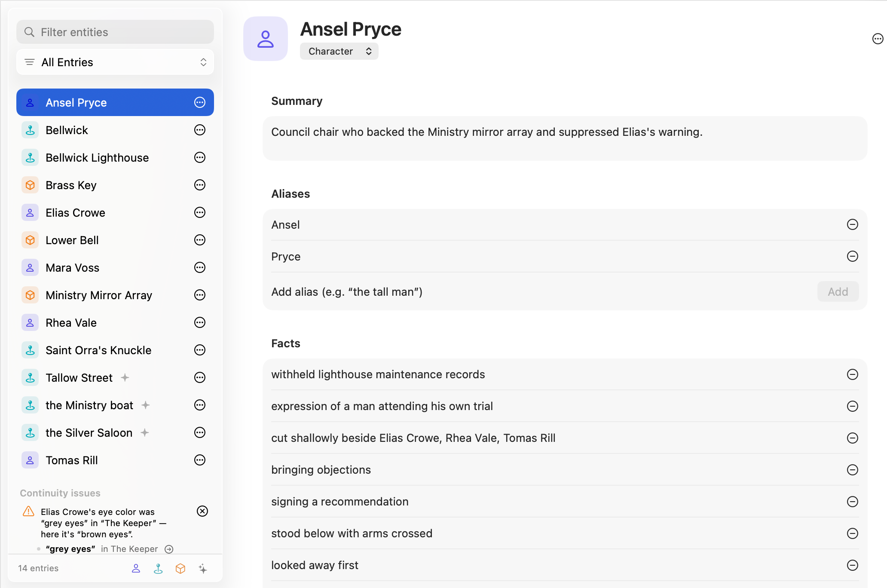Select the Saint Orra's Knuckle entry
The image size is (887, 588).
(x=115, y=350)
